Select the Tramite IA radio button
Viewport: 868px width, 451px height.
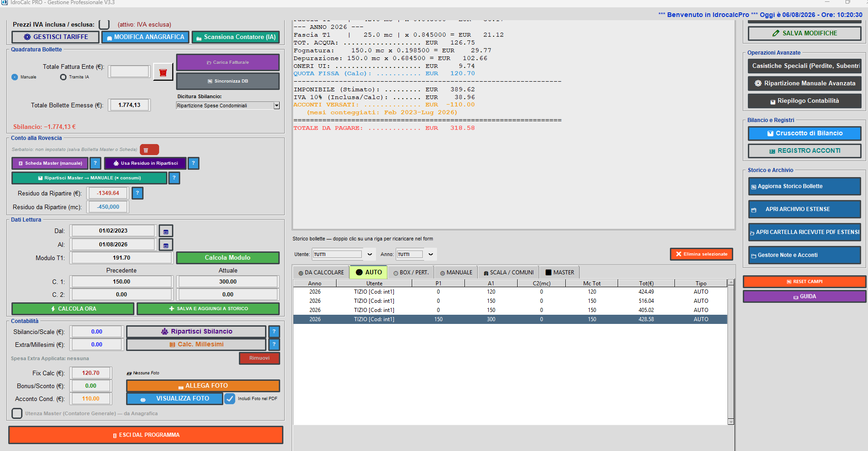(x=63, y=77)
